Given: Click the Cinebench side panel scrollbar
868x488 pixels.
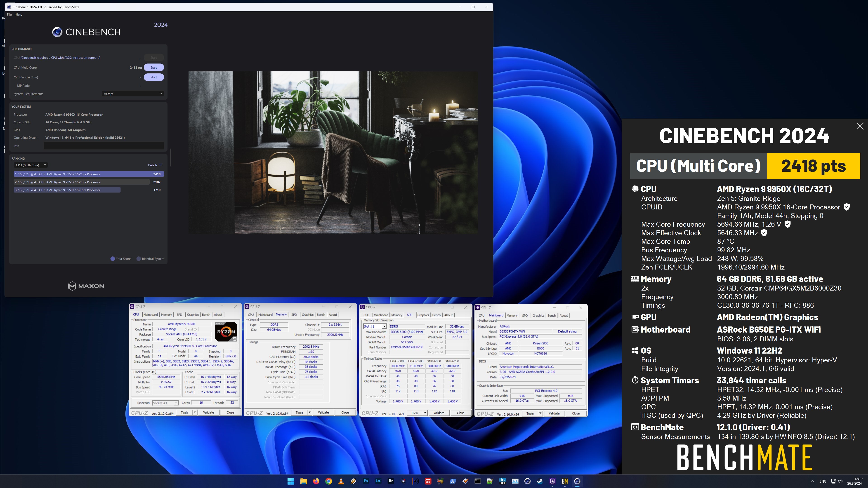Looking at the screenshot, I should 170,157.
